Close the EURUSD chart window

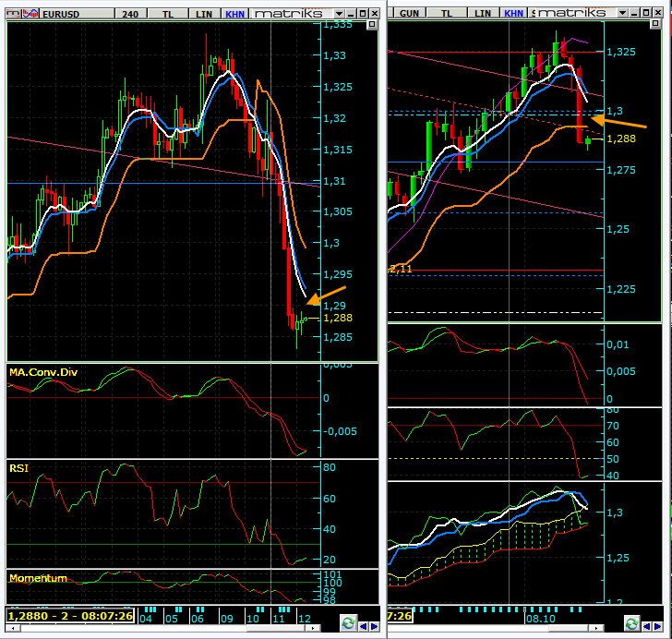point(374,14)
